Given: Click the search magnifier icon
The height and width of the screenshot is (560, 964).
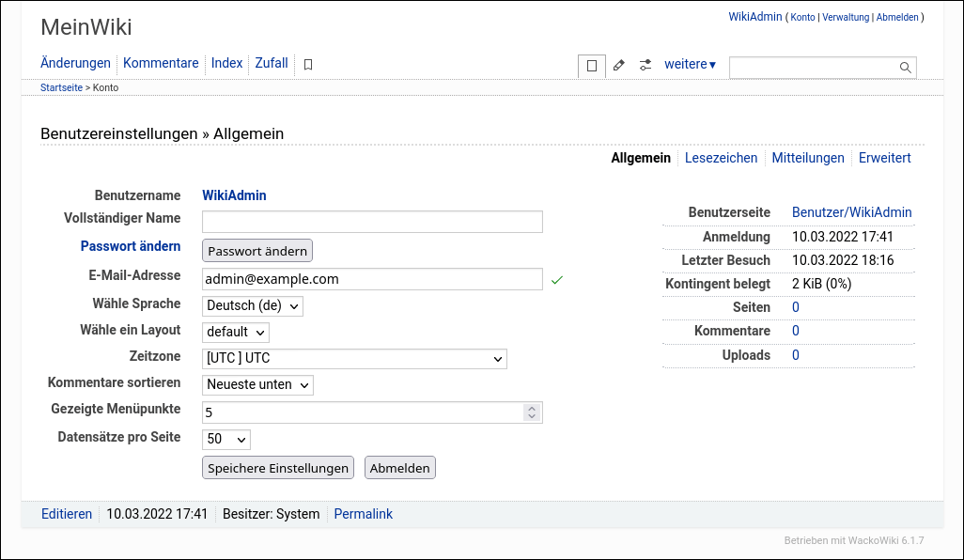Looking at the screenshot, I should point(904,67).
